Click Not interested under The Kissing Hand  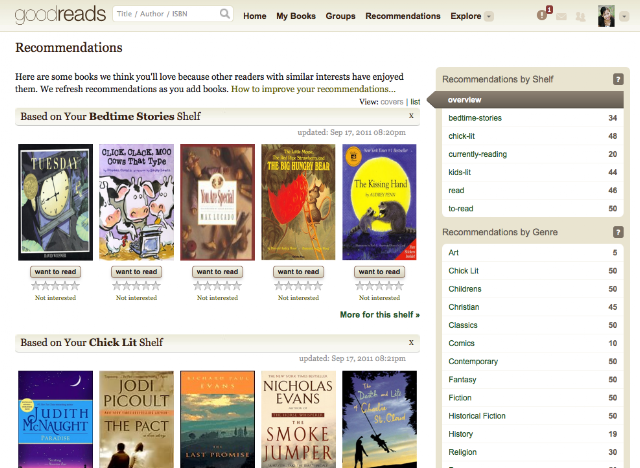379,298
